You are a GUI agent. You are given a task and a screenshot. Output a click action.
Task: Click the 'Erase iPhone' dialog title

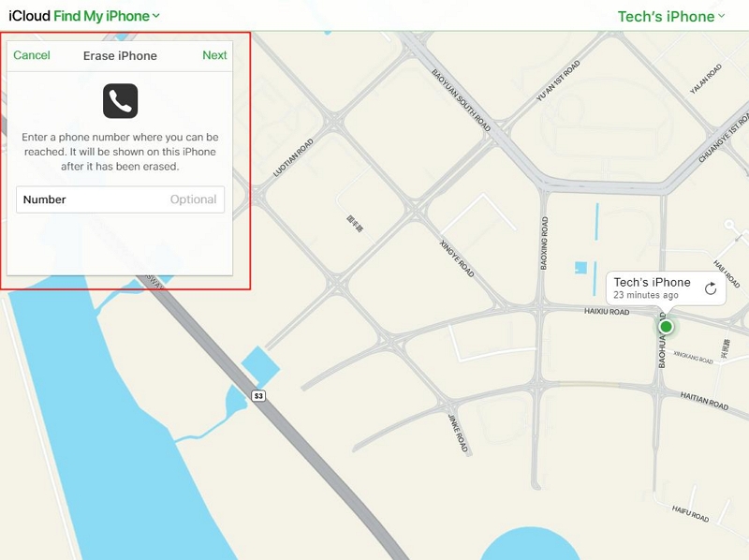120,56
